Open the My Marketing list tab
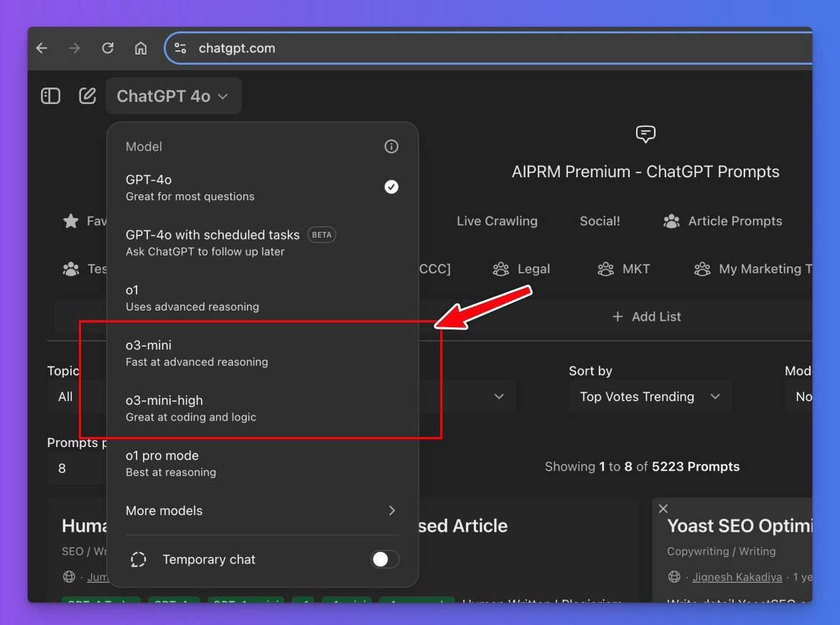The image size is (840, 625). pos(752,269)
